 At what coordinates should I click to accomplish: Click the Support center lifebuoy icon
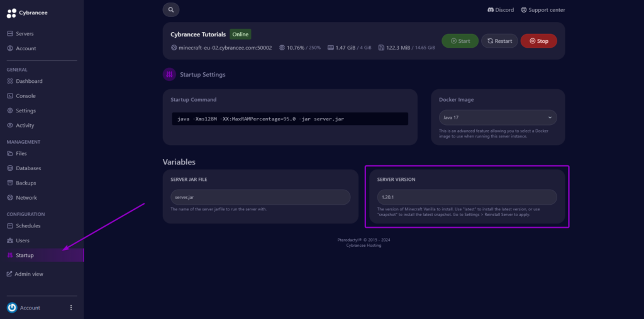pos(524,10)
